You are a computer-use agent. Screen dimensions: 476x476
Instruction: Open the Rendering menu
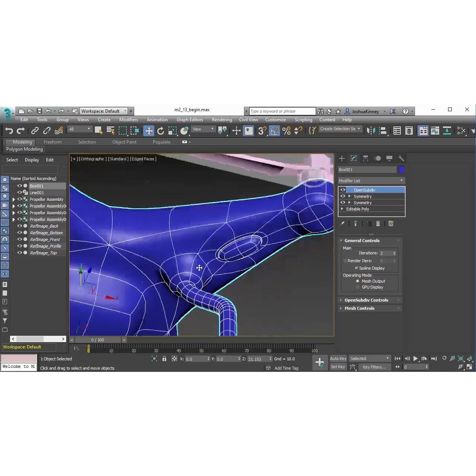(x=222, y=120)
